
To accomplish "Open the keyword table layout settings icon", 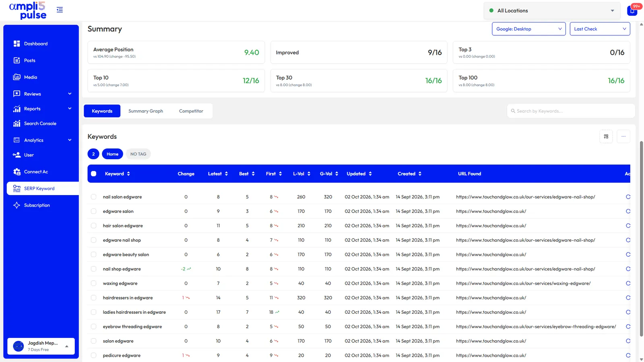I will 606,136.
